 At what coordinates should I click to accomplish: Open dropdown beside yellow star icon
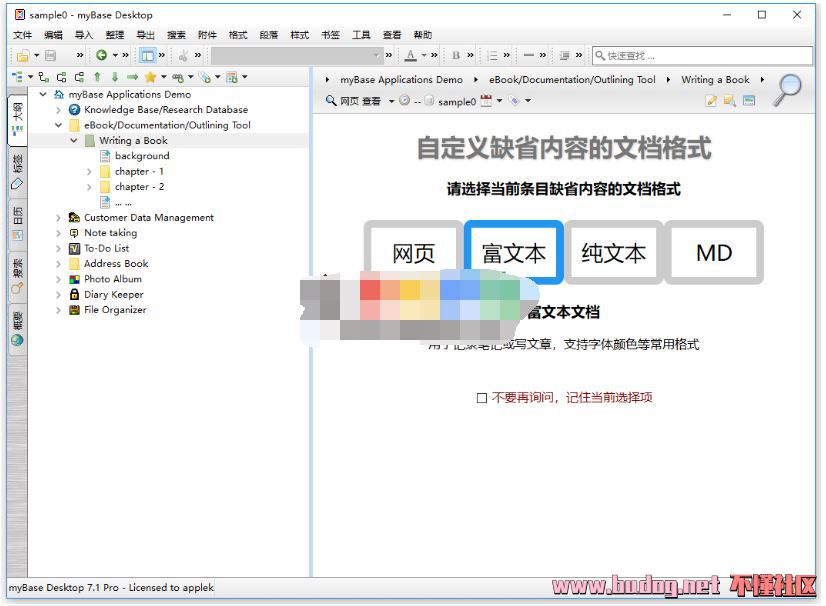click(164, 77)
